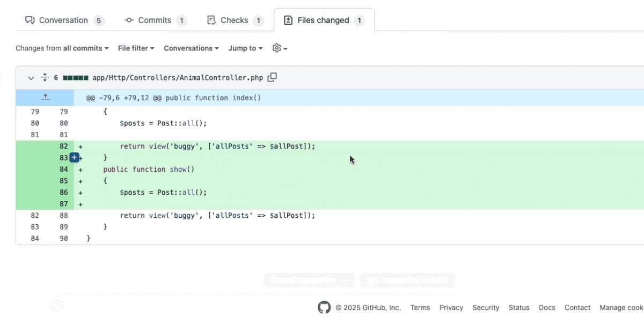Click the Conversation count badge 5
The height and width of the screenshot is (317, 644).
click(x=98, y=21)
